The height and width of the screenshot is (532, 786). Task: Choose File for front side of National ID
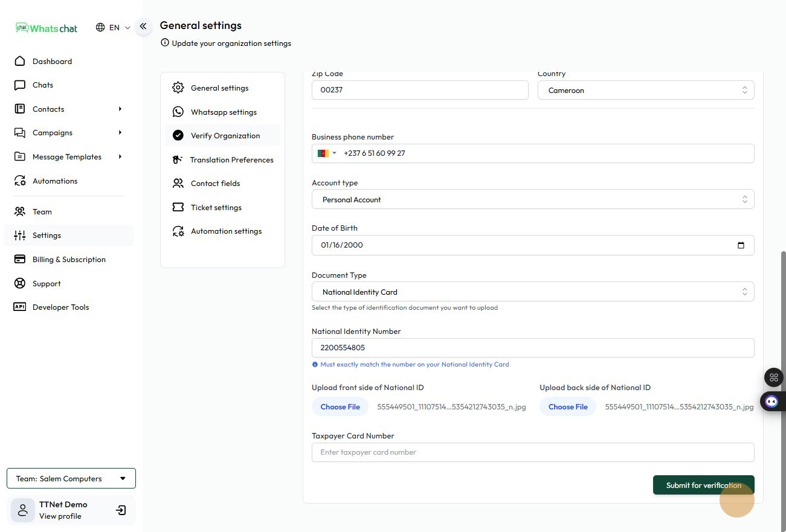click(340, 407)
